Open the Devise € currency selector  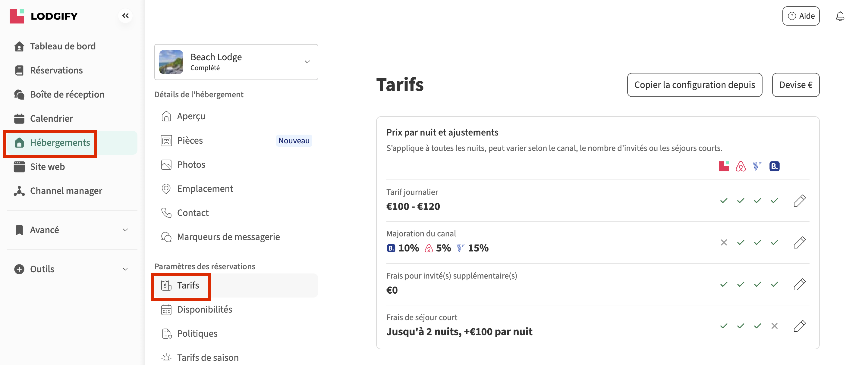coord(795,85)
